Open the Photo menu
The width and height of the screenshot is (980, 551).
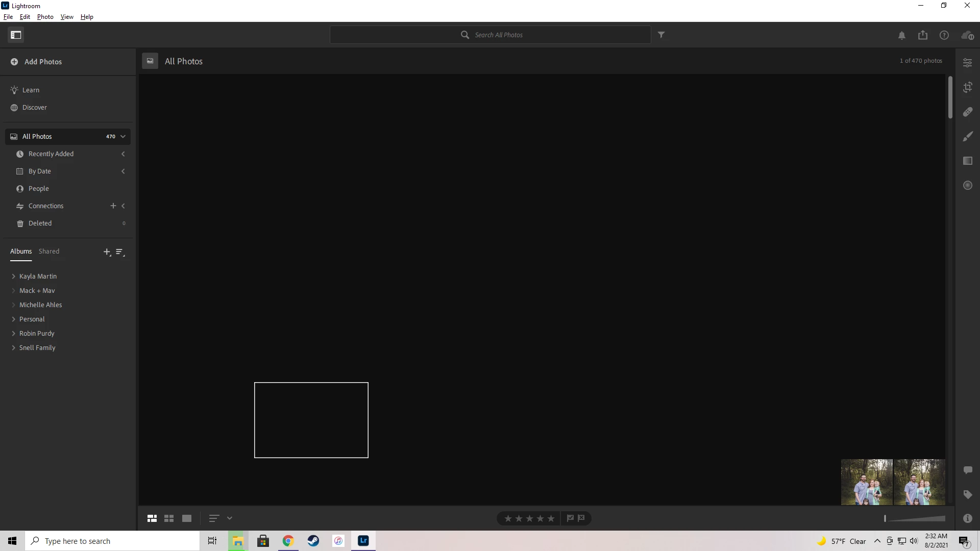(45, 16)
